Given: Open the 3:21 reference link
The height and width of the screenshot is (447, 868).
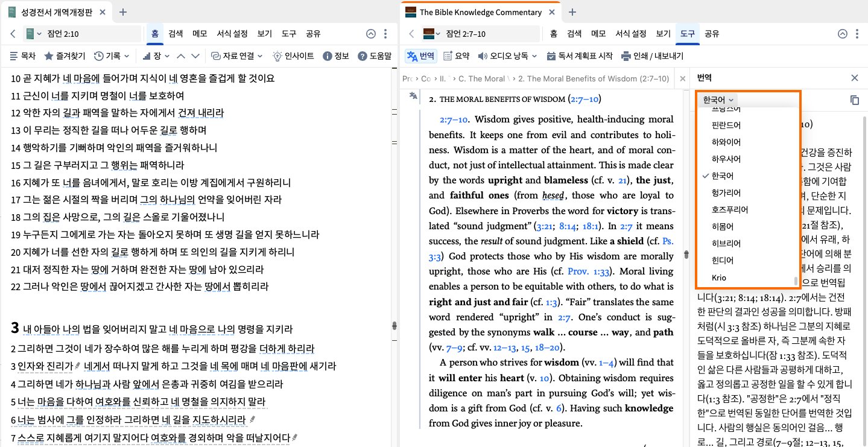Looking at the screenshot, I should [544, 226].
